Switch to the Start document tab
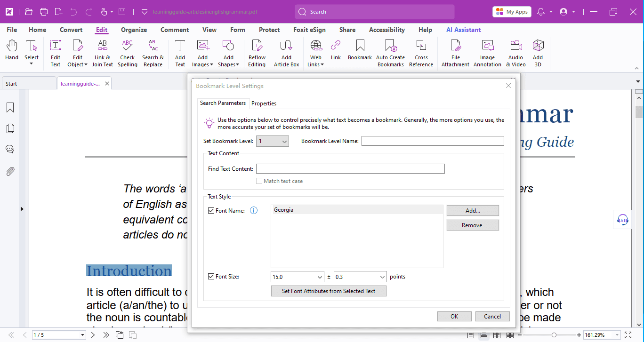The width and height of the screenshot is (644, 342). point(28,84)
